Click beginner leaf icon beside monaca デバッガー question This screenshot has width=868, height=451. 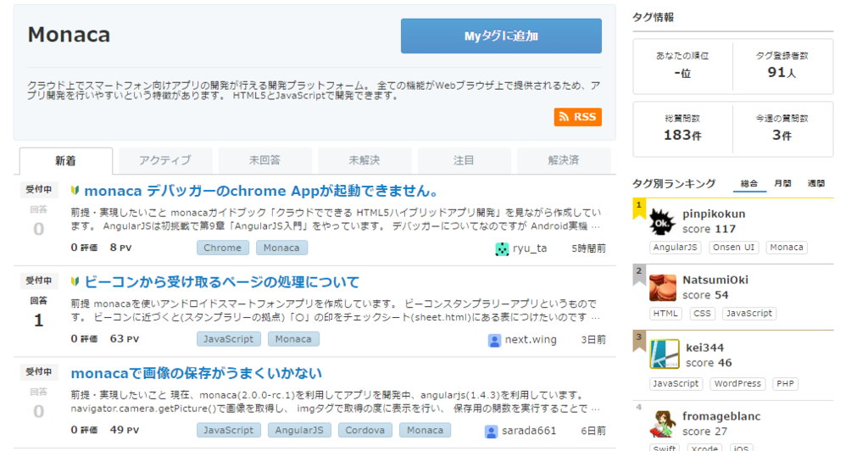75,191
